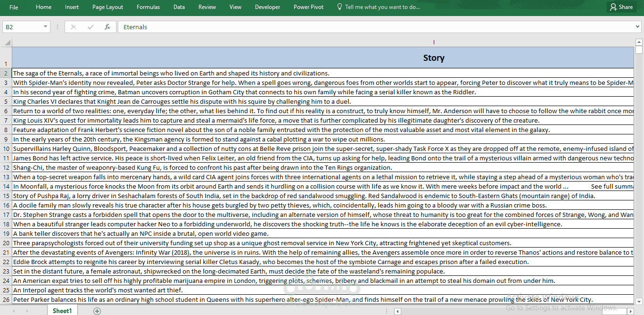Viewport: 644px width, 315px height.
Task: Open the Name Box dropdown arrow
Action: (45, 27)
